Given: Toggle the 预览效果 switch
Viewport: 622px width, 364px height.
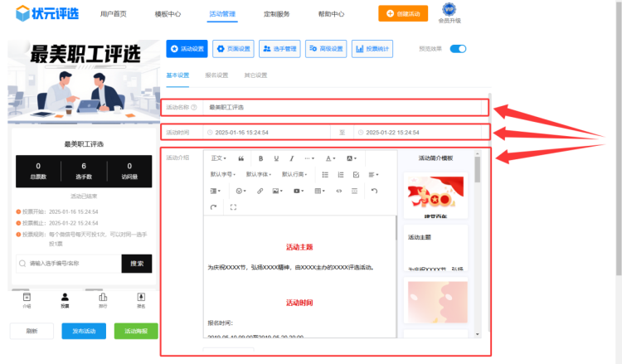Looking at the screenshot, I should click(458, 49).
